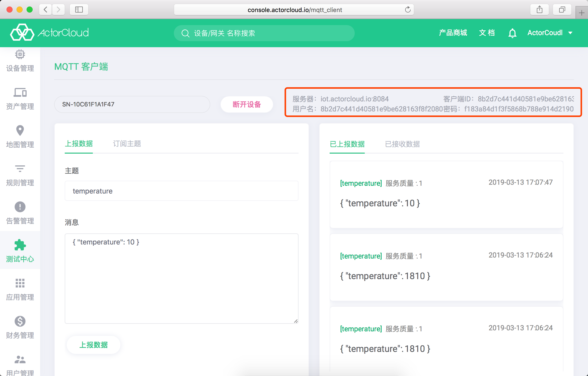This screenshot has height=376, width=588.
Task: Switch to the 订阅主题 tab
Action: [x=127, y=144]
